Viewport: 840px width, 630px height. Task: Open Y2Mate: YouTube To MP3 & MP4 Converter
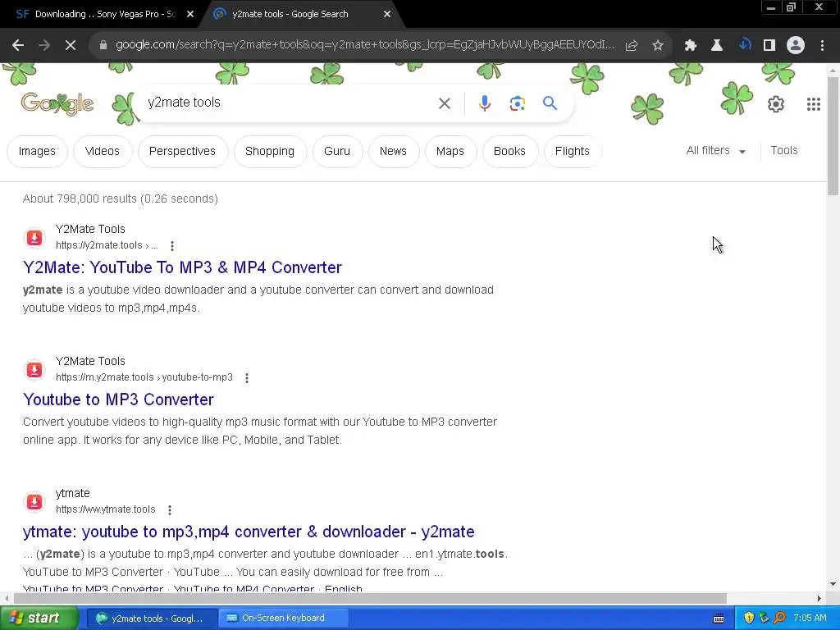click(182, 267)
